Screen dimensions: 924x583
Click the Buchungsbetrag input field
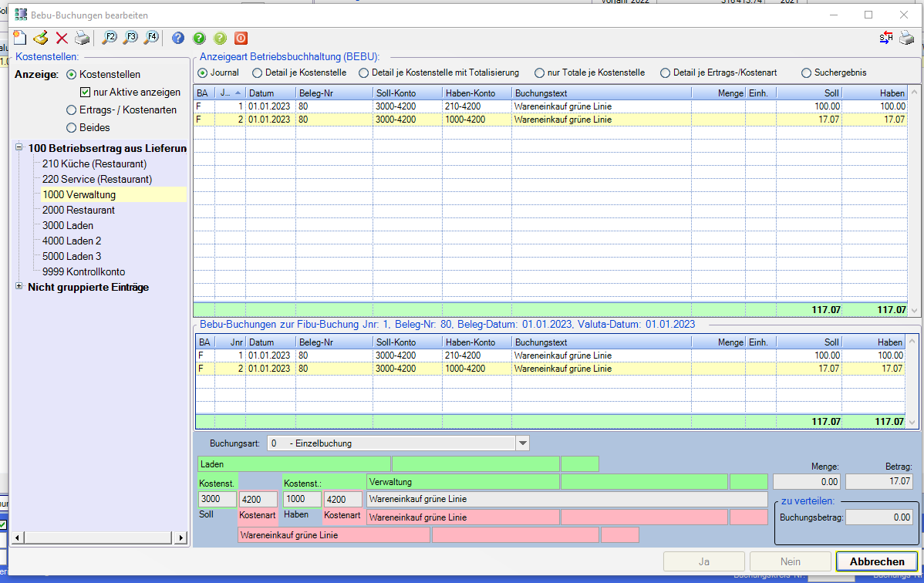pyautogui.click(x=878, y=517)
